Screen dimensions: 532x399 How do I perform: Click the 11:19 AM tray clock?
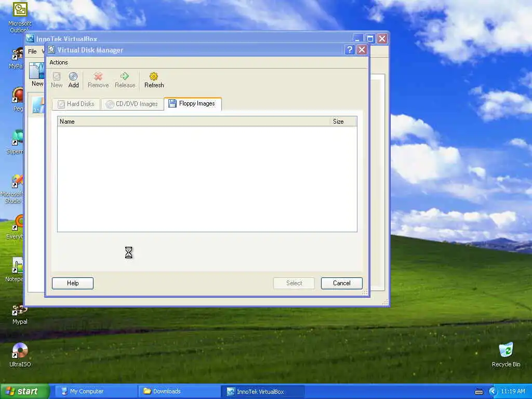click(513, 392)
